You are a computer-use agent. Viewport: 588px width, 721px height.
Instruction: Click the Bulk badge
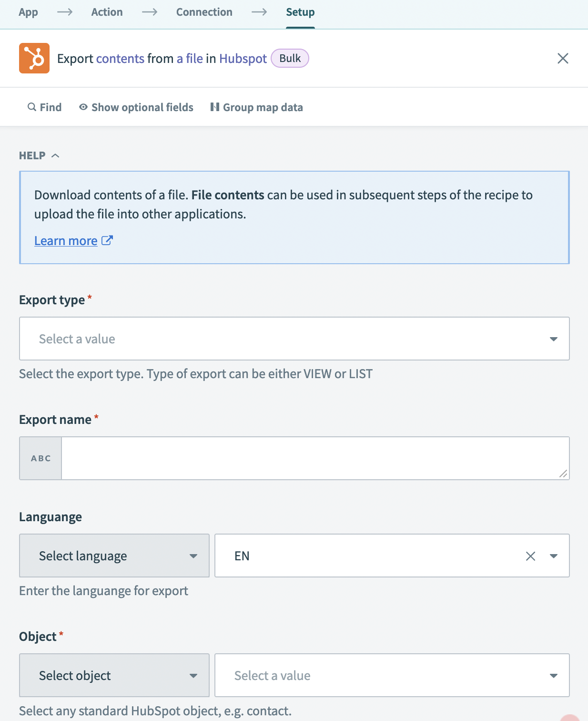[x=290, y=58]
